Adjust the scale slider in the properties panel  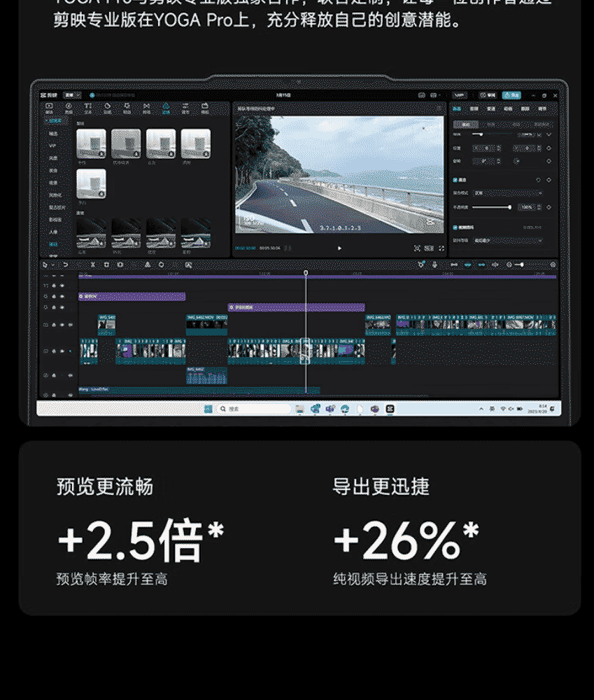tap(491, 134)
